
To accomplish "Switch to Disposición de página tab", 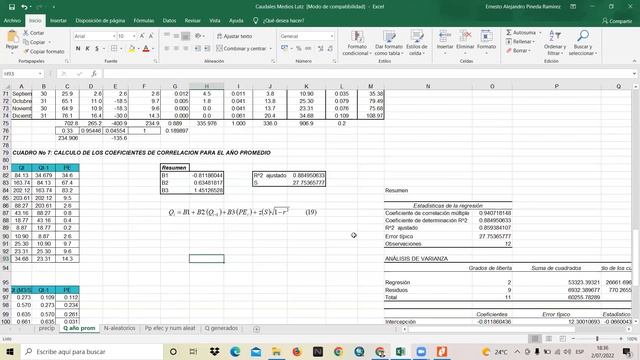I will click(x=100, y=20).
